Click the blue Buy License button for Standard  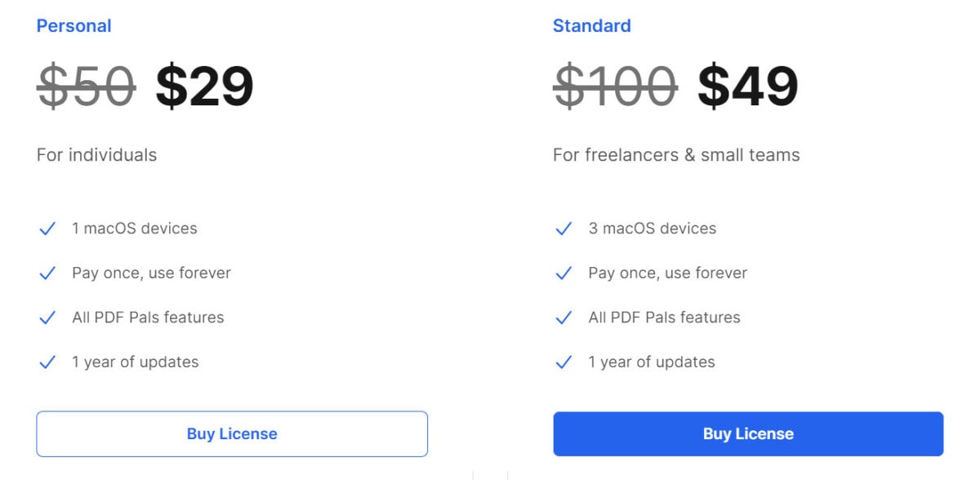click(748, 433)
